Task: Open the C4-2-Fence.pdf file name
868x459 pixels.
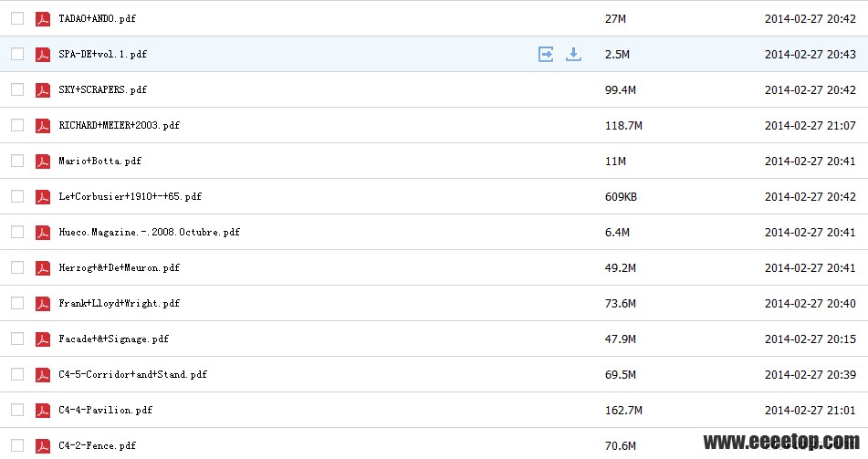Action: coord(97,445)
